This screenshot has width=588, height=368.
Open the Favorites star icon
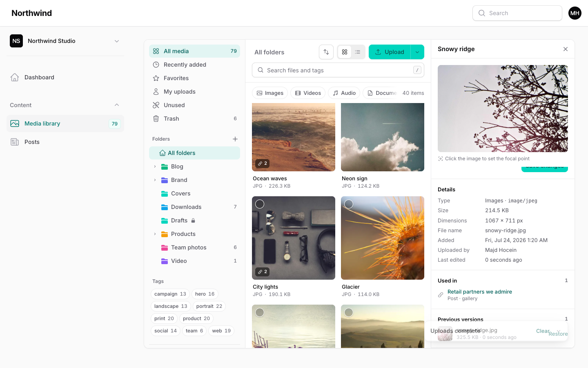coord(156,78)
